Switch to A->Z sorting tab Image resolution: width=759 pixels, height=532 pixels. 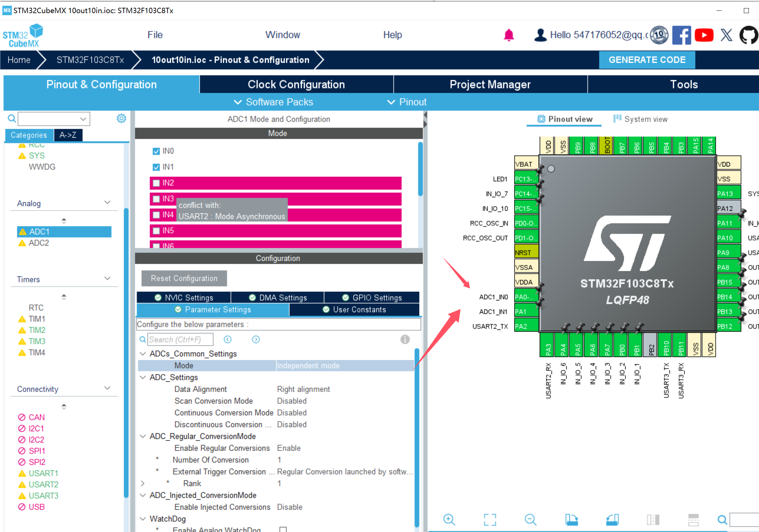point(68,135)
